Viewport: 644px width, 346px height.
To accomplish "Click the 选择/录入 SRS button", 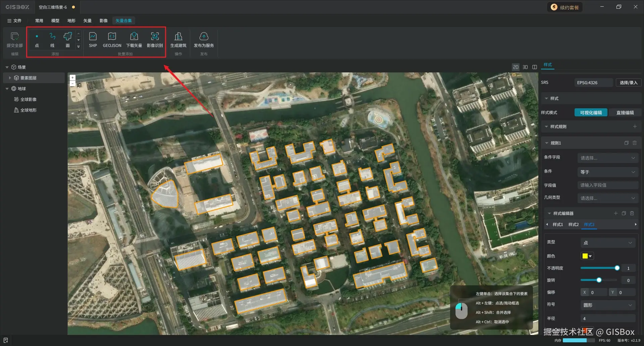I will 629,82.
